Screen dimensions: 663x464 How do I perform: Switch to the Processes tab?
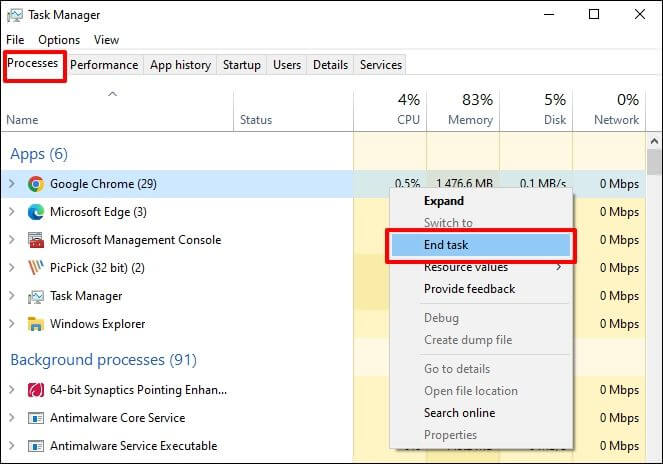pos(33,63)
